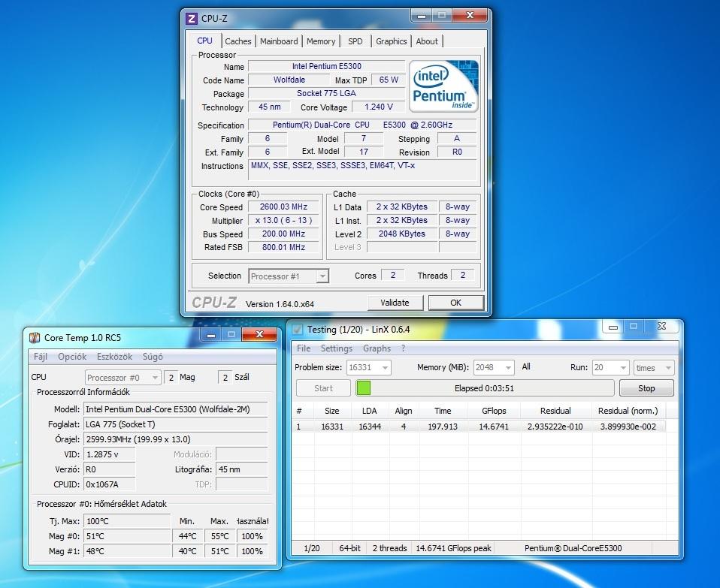Image resolution: width=720 pixels, height=588 pixels.
Task: Open the Súgó menu in Core Temp
Action: [153, 357]
